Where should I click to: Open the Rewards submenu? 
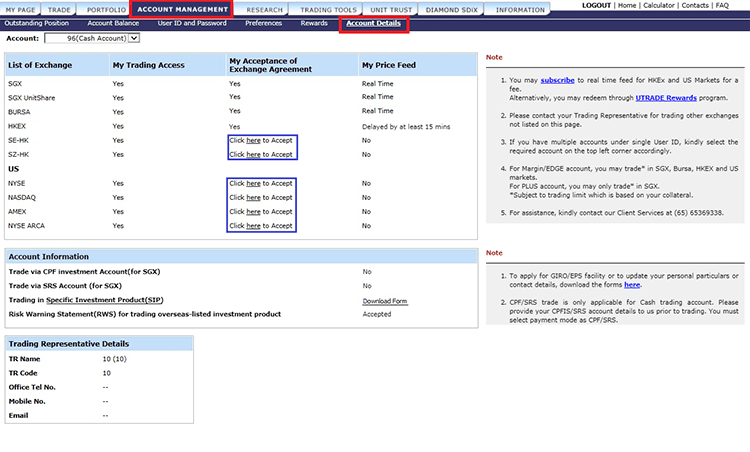pyautogui.click(x=314, y=23)
